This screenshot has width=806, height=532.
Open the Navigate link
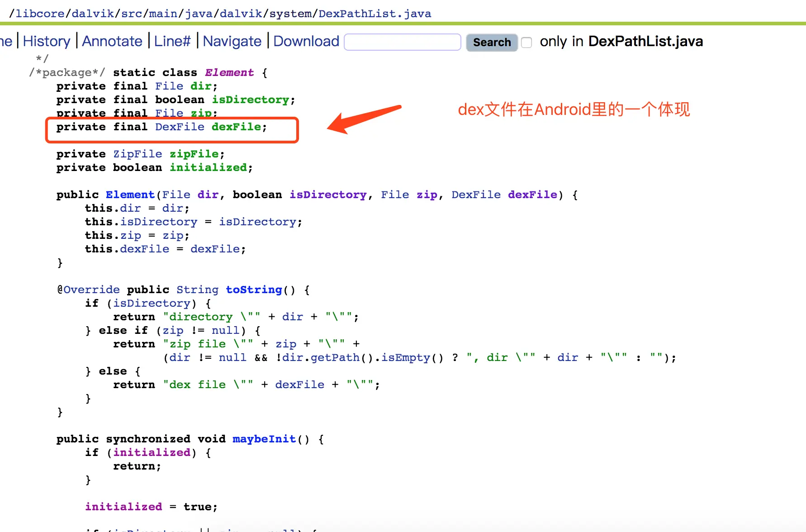click(x=232, y=41)
